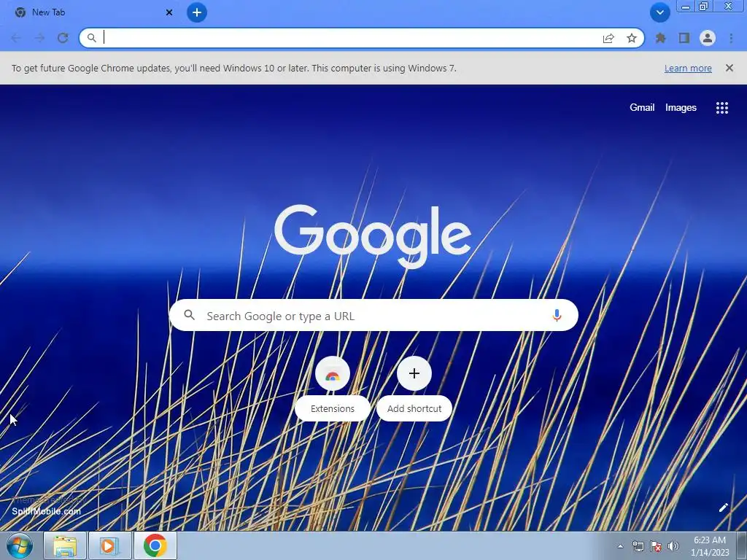Start voice search with microphone

557,315
